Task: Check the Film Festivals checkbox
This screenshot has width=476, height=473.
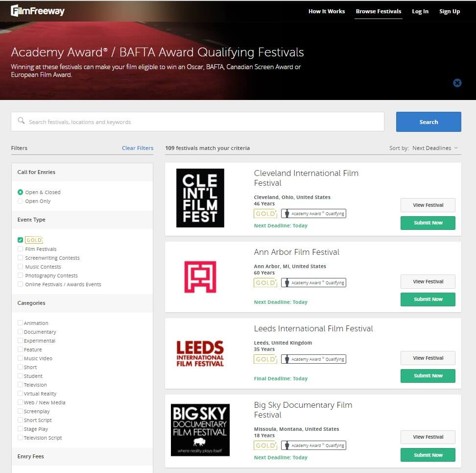Action: [x=21, y=249]
